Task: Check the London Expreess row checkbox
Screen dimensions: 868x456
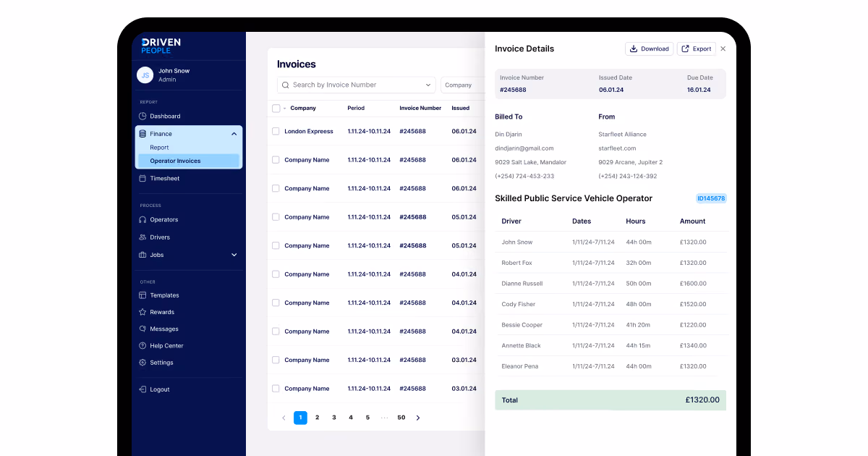Action: 276,131
